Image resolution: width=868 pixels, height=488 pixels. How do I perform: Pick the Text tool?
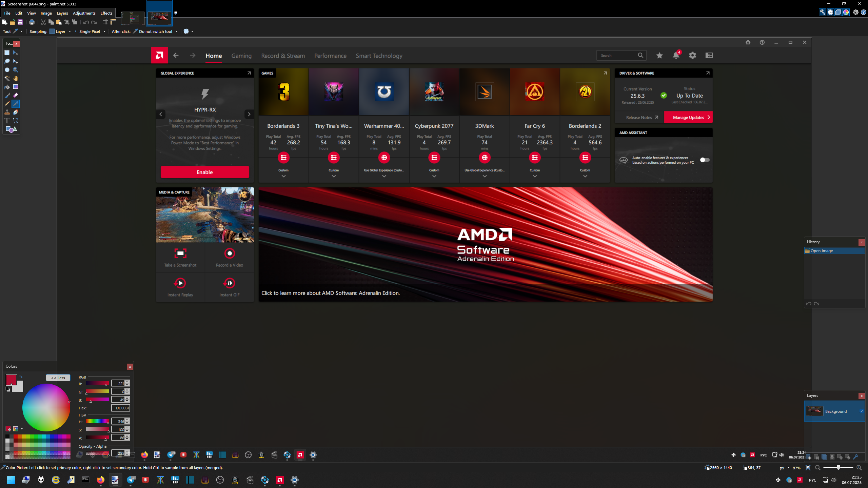pos(7,121)
